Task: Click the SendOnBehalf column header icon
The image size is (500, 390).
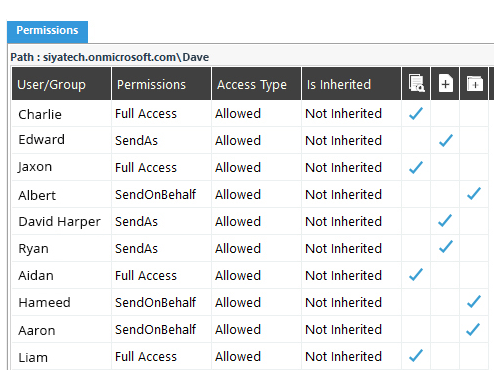Action: point(475,84)
